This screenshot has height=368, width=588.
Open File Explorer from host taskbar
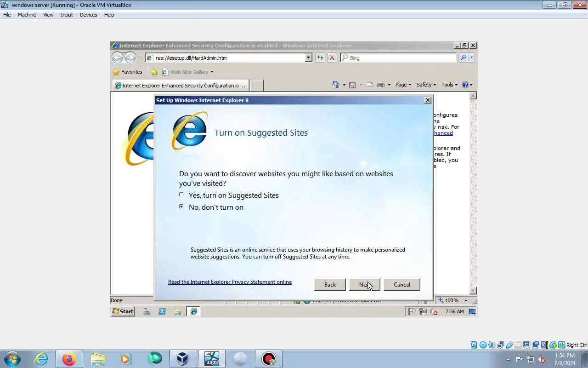click(x=98, y=359)
